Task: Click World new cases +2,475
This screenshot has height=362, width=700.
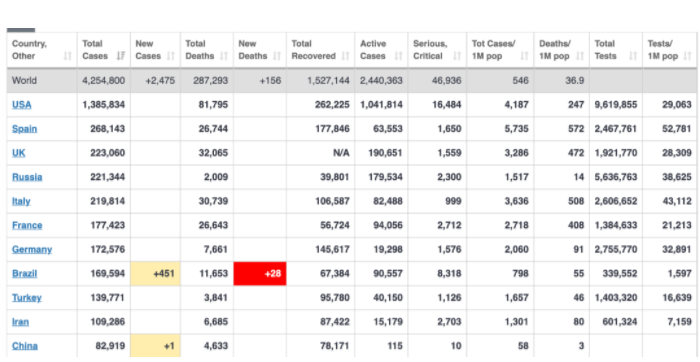Action: pyautogui.click(x=160, y=81)
